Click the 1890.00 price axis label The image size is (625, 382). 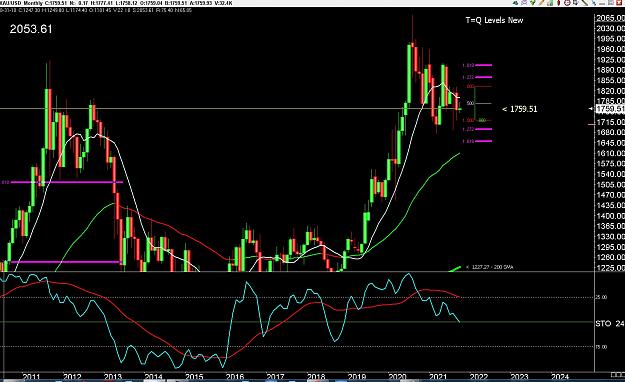point(610,70)
